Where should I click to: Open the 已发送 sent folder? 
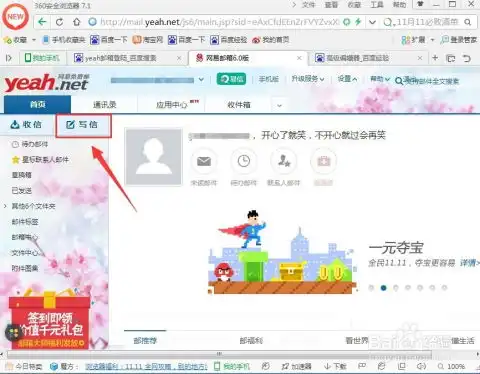(x=21, y=191)
